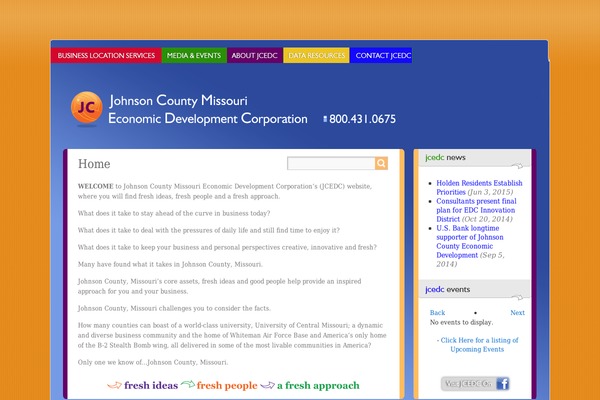Go to Next events page

click(517, 313)
